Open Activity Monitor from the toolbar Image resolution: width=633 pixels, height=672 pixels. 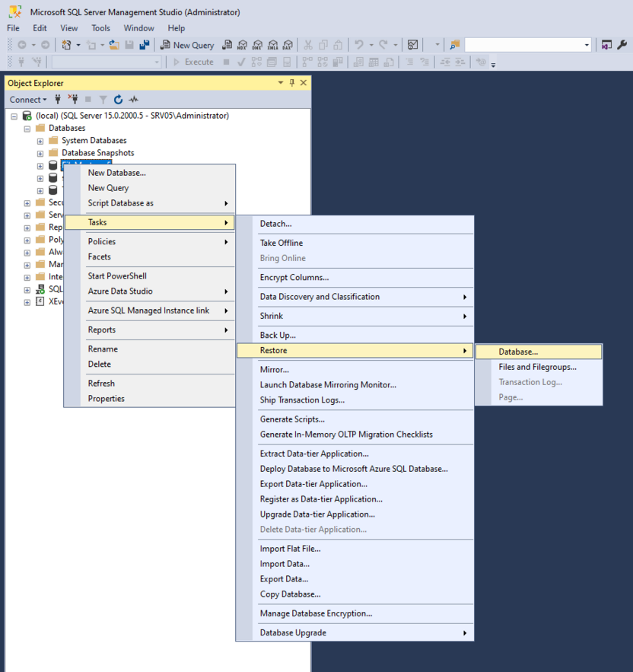coord(412,44)
